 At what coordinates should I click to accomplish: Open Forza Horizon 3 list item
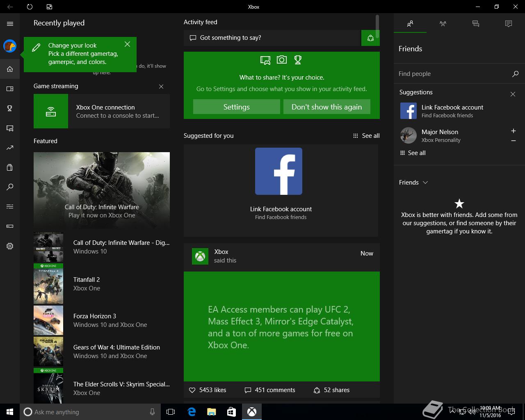pyautogui.click(x=102, y=320)
